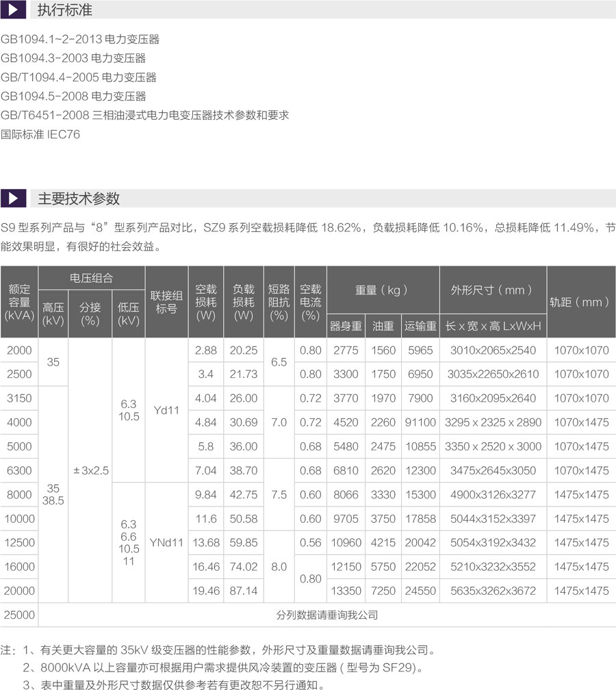
Task: Click the 短路阻抗 (%) column header
Action: pyautogui.click(x=279, y=302)
